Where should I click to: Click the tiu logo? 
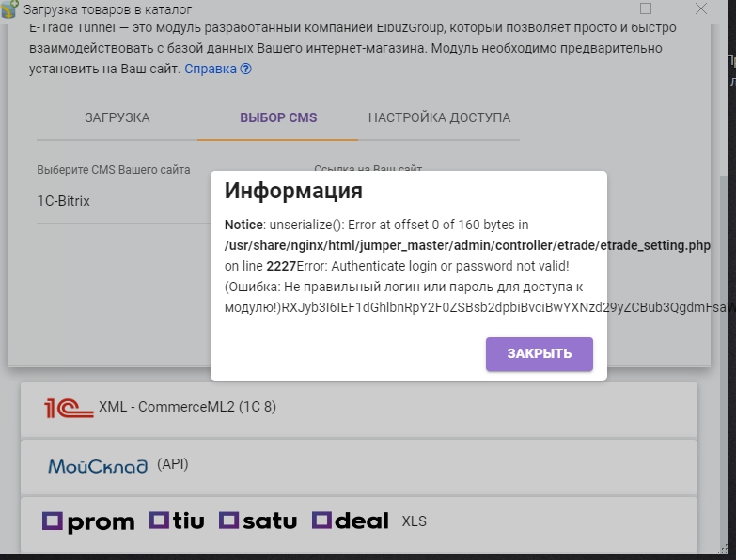[x=177, y=521]
